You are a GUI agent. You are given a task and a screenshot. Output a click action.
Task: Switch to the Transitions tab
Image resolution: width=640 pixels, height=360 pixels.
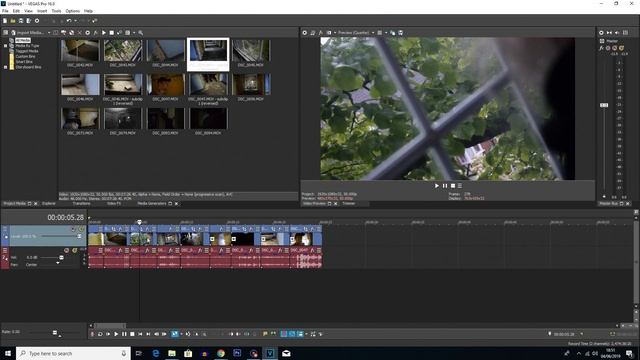pos(82,203)
